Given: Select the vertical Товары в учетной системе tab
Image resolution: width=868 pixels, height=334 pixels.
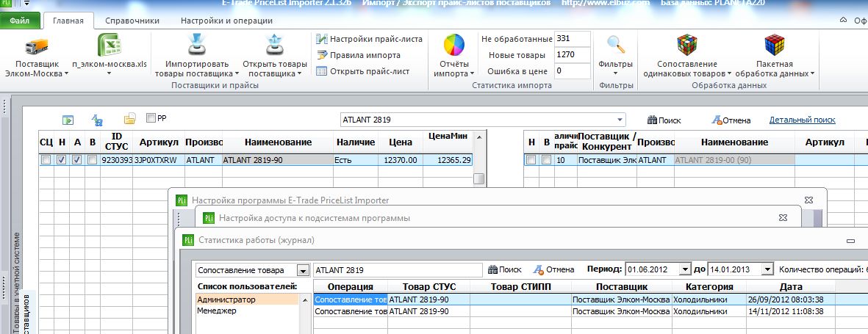Looking at the screenshot, I should pyautogui.click(x=15, y=282).
